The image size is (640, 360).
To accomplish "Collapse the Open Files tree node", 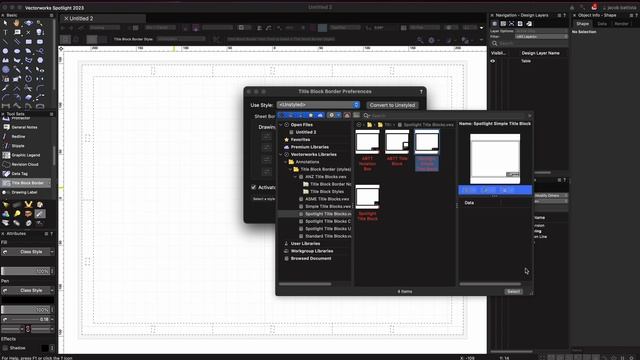I will click(x=280, y=125).
